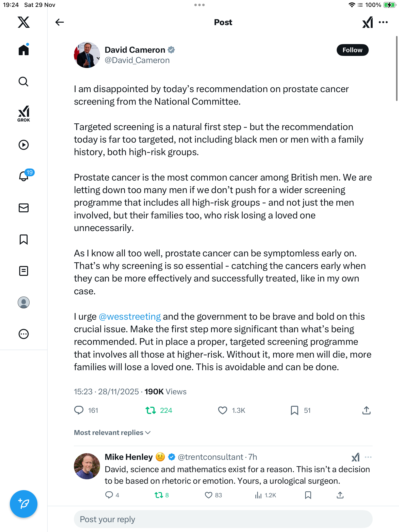
Task: Open replies on the main post
Action: (x=79, y=410)
